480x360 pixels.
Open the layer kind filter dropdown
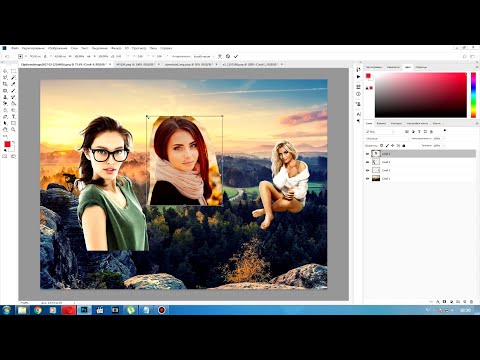pyautogui.click(x=380, y=132)
